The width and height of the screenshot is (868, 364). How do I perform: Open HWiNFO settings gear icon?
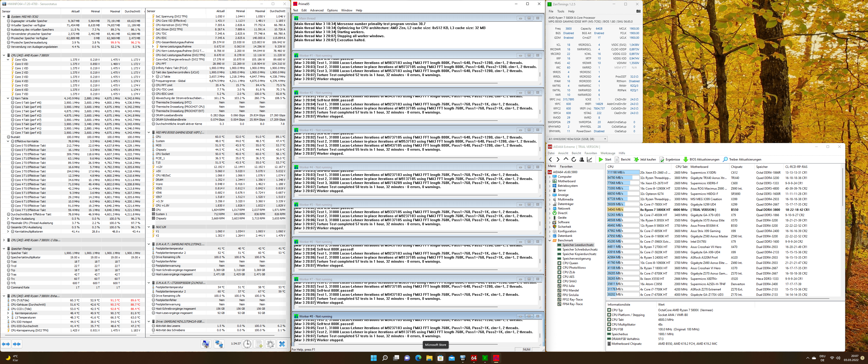coord(270,344)
